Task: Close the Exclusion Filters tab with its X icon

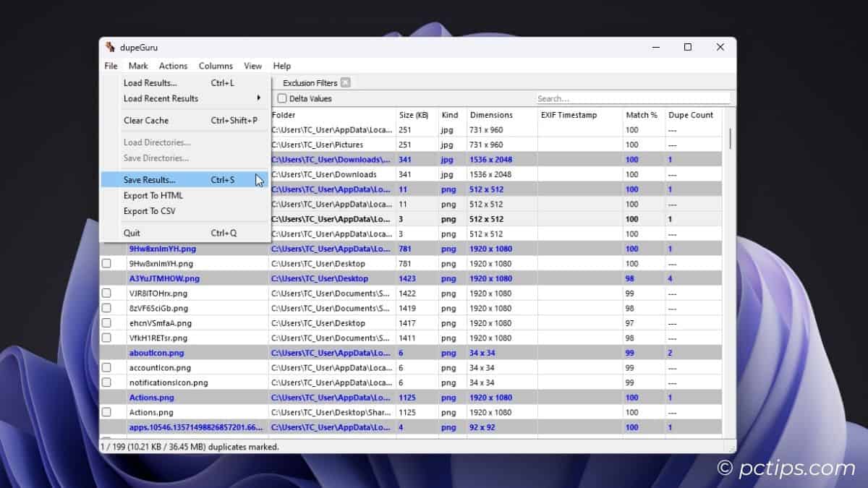Action: [346, 82]
